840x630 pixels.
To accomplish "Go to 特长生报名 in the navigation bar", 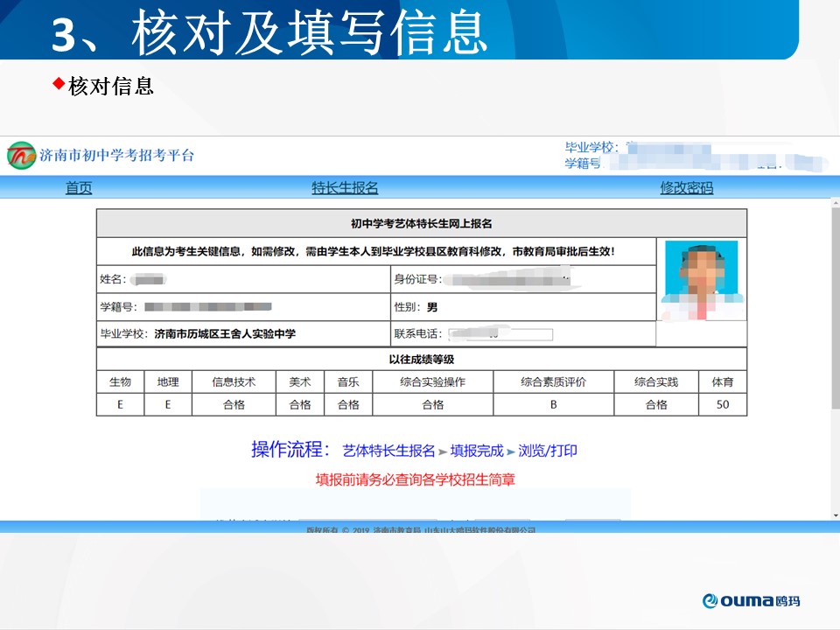I will pos(345,188).
